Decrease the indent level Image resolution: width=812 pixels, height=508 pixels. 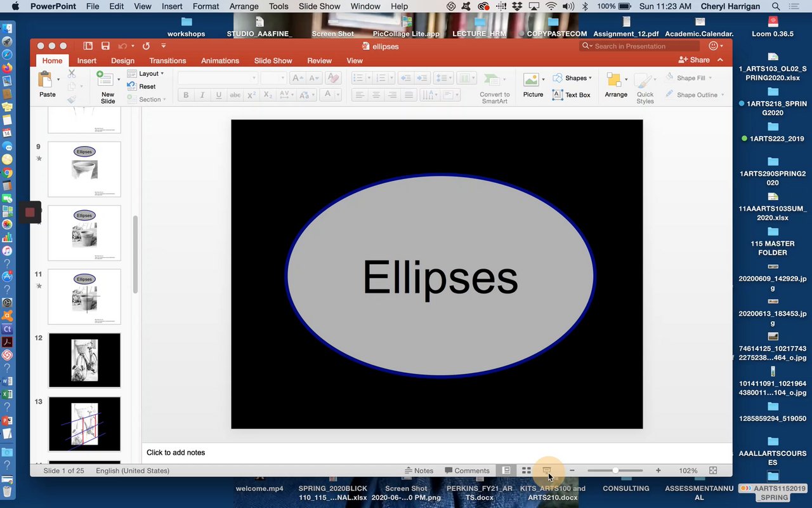tap(405, 78)
